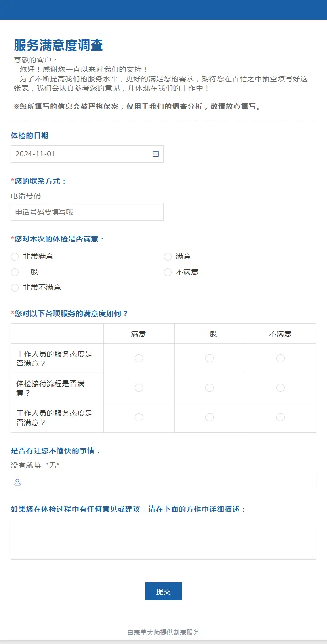Select 满意 in the first 服务态度 row
Viewport: 327px width, 644px height.
coord(139,358)
